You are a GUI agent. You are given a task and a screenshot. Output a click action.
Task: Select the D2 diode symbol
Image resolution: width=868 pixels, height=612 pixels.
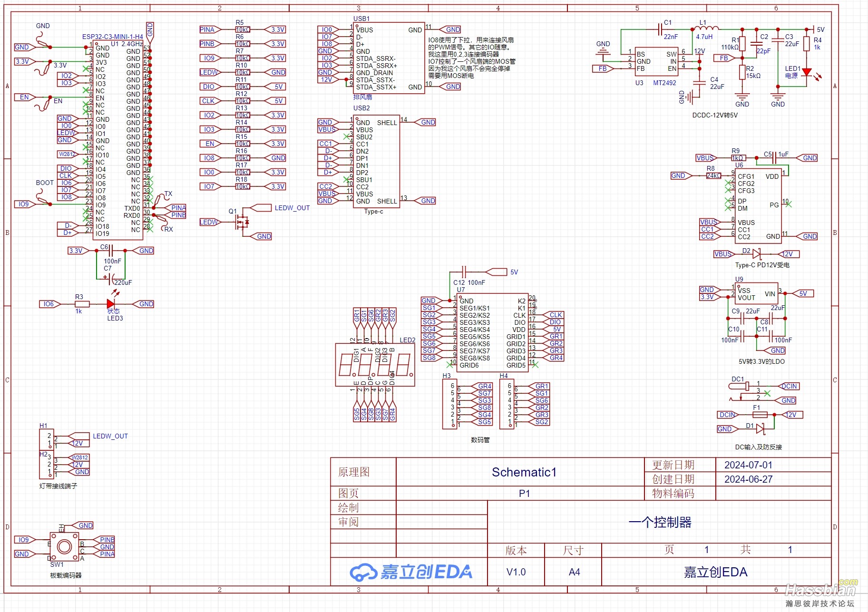[757, 254]
